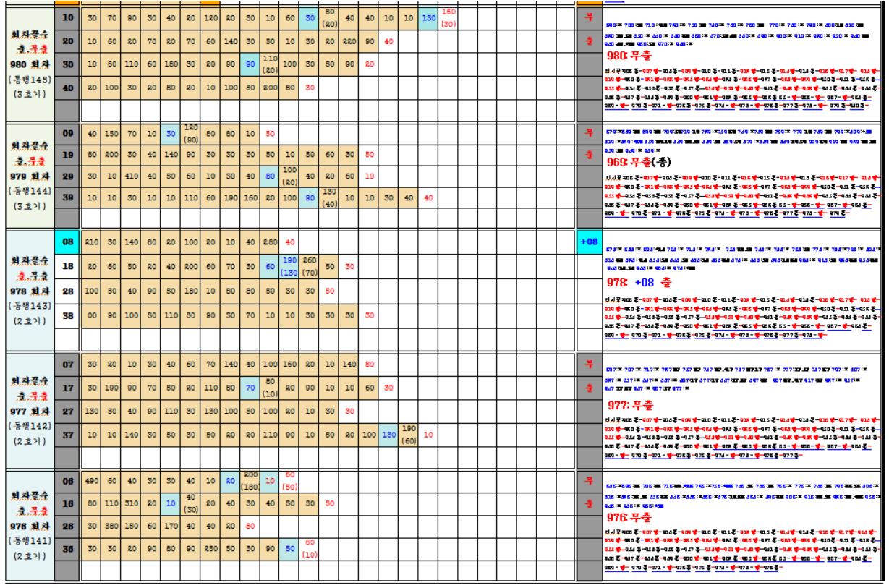Select the cyan row header cell 08

pos(67,242)
